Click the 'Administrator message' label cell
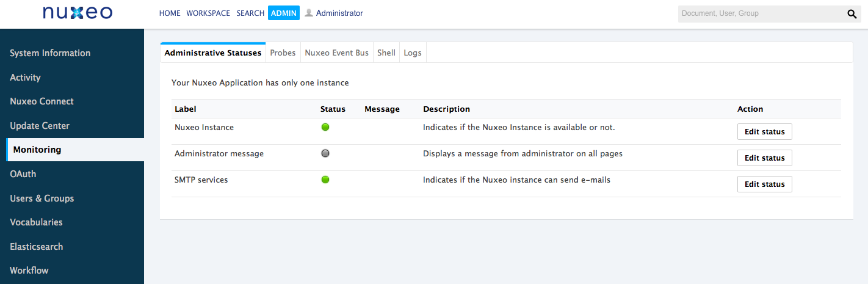 click(219, 154)
